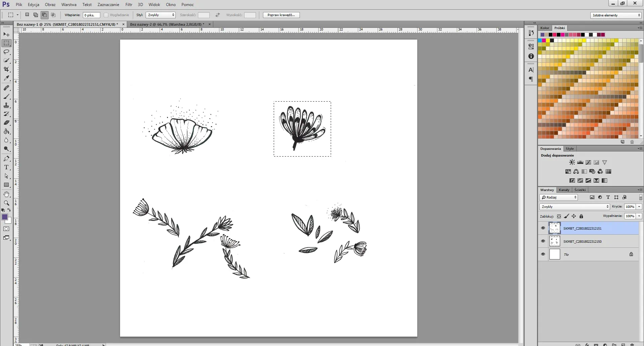Select the Crop tool

tap(6, 69)
